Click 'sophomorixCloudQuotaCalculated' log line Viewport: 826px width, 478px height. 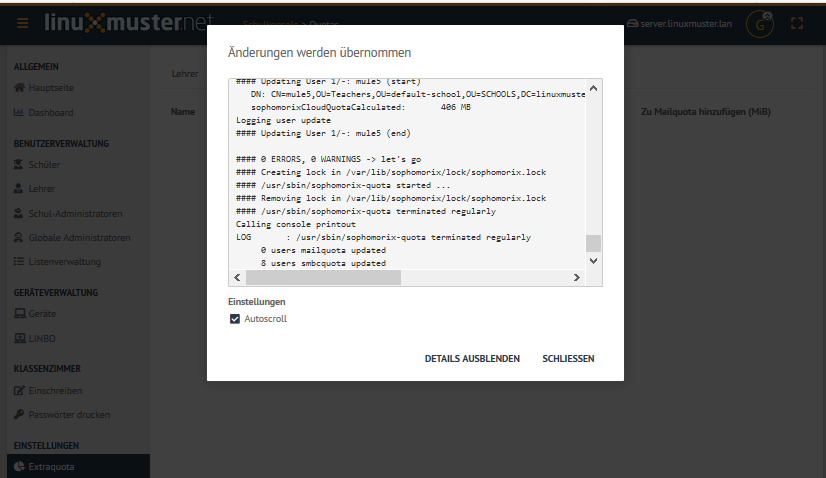(361, 107)
